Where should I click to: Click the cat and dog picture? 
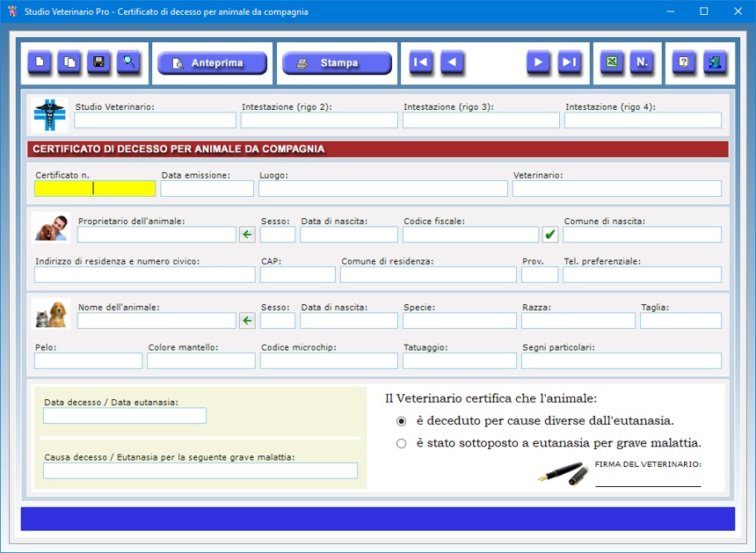click(x=51, y=313)
